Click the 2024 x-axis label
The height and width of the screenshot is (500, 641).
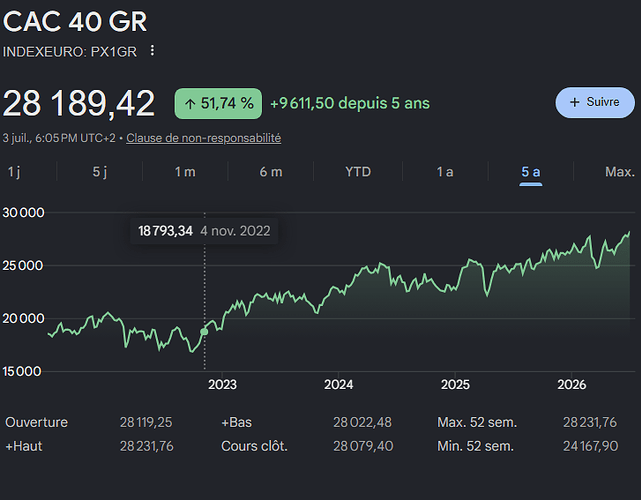click(x=338, y=385)
